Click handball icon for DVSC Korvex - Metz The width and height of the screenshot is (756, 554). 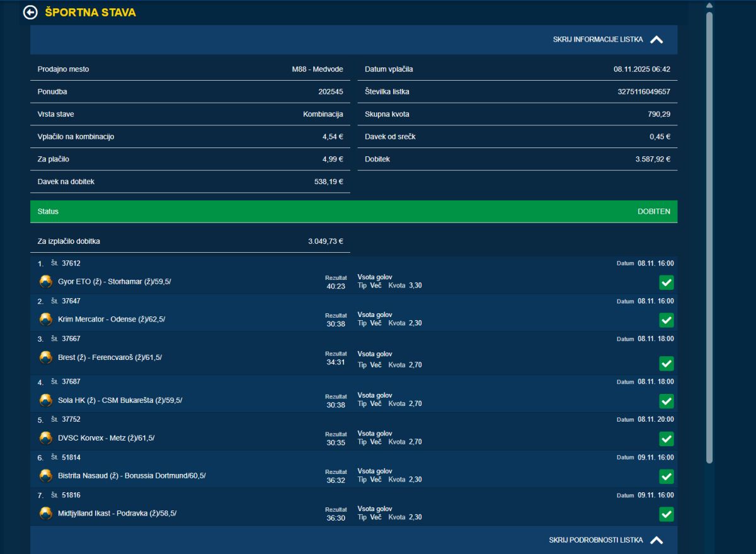(x=46, y=438)
